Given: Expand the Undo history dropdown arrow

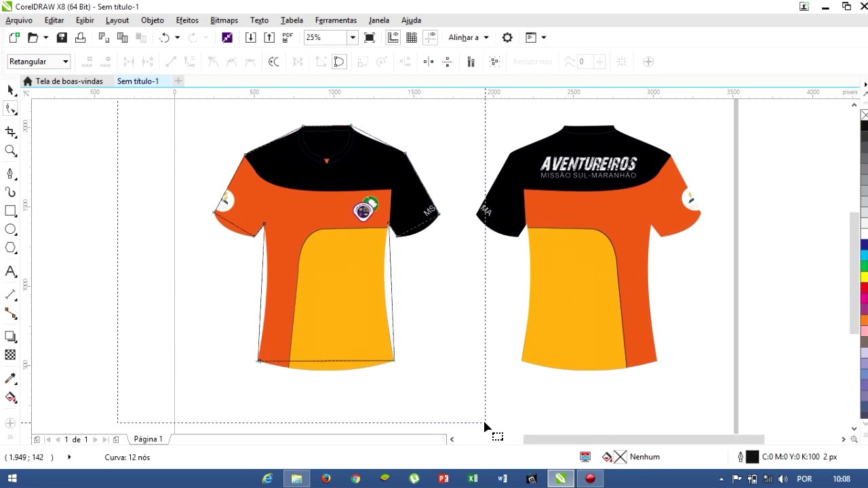Looking at the screenshot, I should (x=177, y=38).
